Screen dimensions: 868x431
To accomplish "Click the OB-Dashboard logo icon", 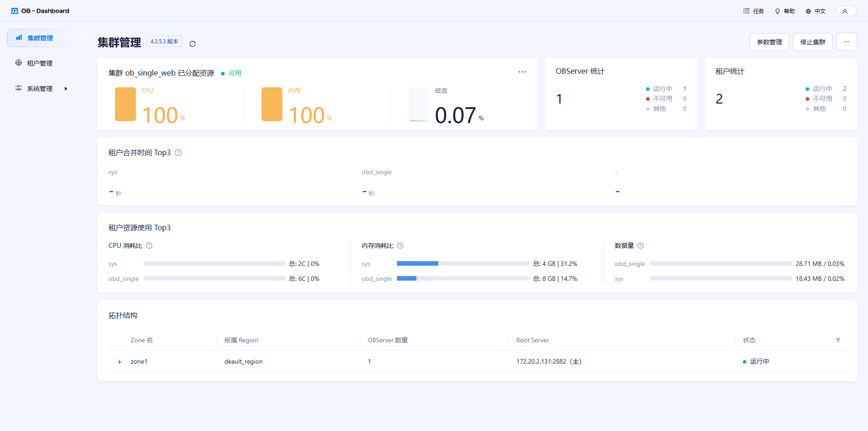I will click(14, 11).
